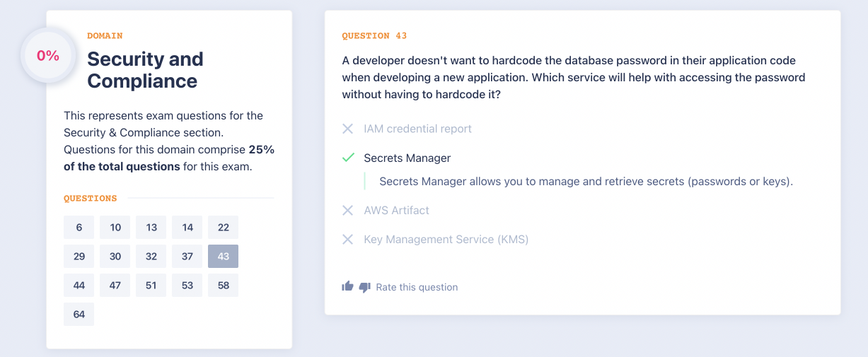868x357 pixels.
Task: Select the highlighted question 43 tile
Action: point(224,257)
